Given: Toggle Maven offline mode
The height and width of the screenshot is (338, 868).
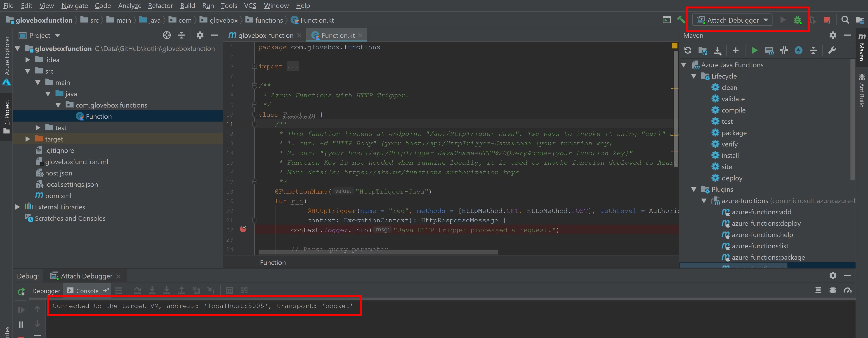Looking at the screenshot, I should point(784,51).
